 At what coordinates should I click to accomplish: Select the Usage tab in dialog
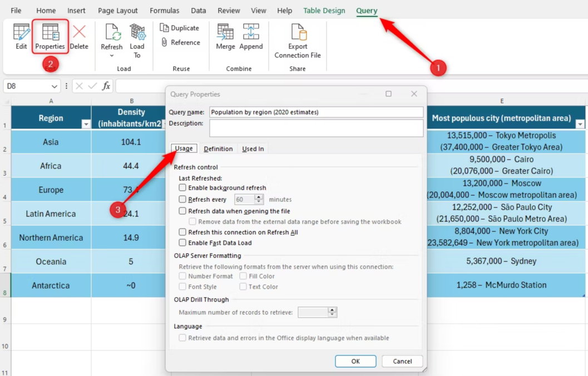184,149
